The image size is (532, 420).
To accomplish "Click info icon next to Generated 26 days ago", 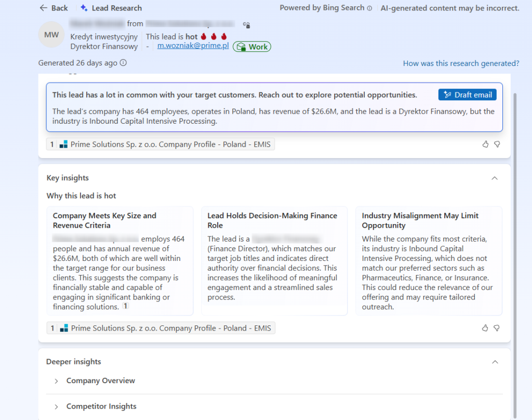I will (123, 63).
